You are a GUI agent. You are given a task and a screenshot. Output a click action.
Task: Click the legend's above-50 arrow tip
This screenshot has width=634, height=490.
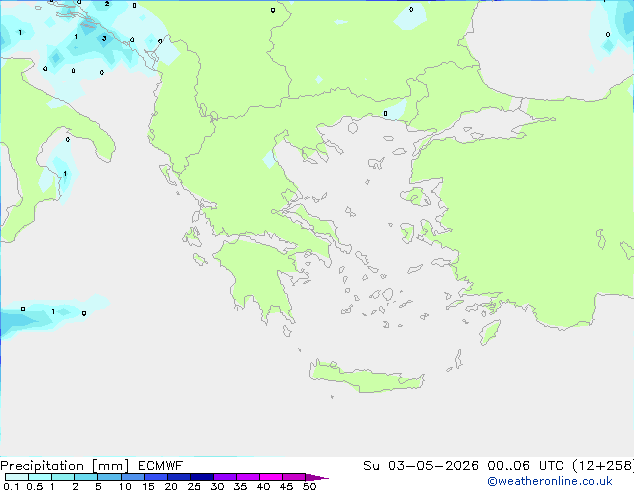click(317, 477)
